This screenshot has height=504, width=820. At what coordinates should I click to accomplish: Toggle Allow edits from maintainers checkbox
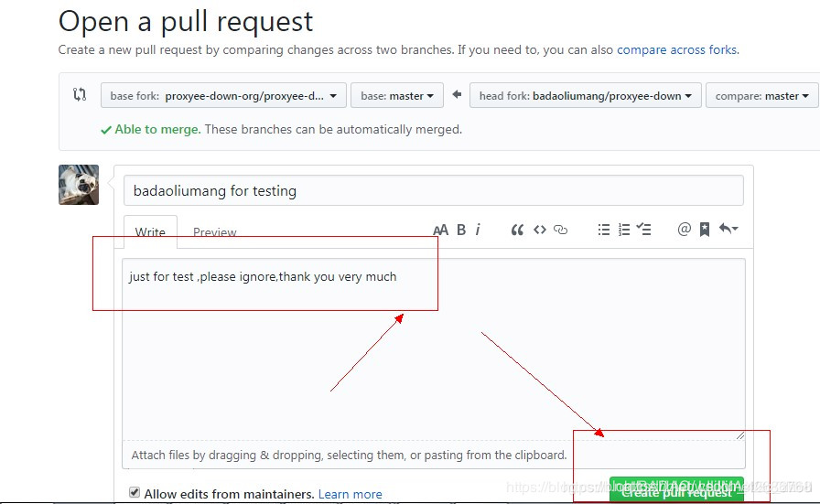pyautogui.click(x=135, y=492)
